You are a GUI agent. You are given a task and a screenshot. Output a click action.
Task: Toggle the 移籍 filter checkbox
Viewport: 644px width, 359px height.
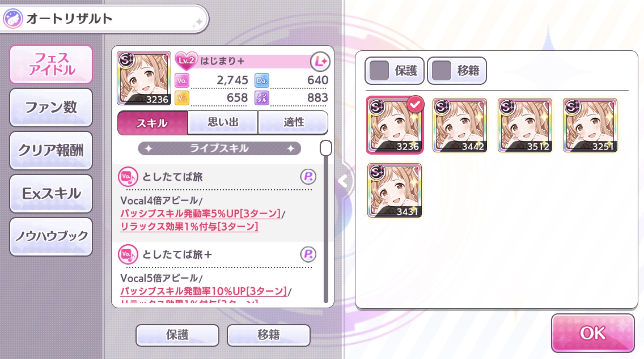(441, 70)
